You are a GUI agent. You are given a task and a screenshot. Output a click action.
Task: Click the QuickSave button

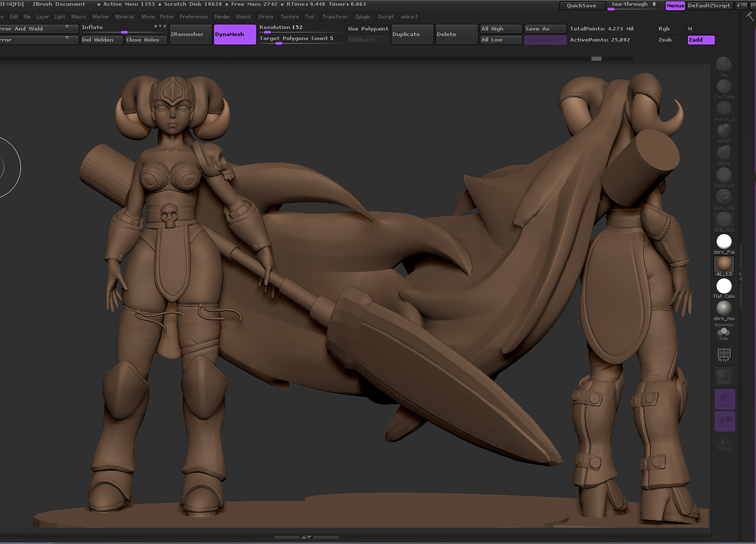click(x=581, y=6)
